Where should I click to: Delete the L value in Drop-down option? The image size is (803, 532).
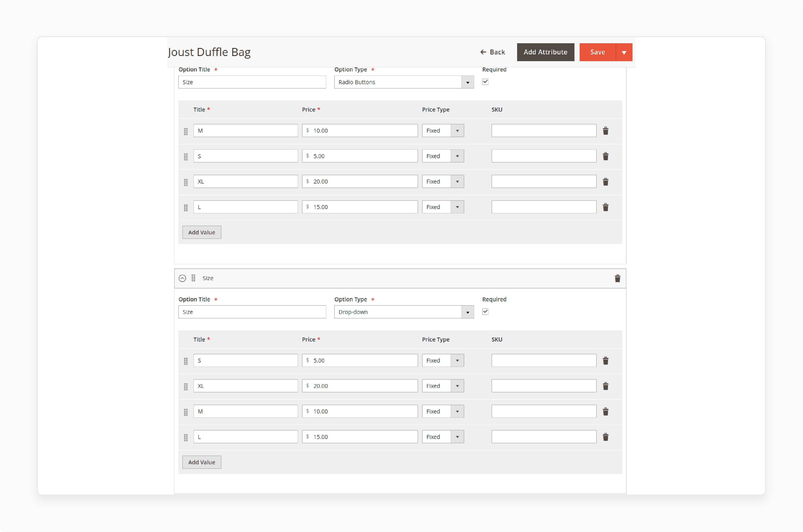tap(605, 437)
